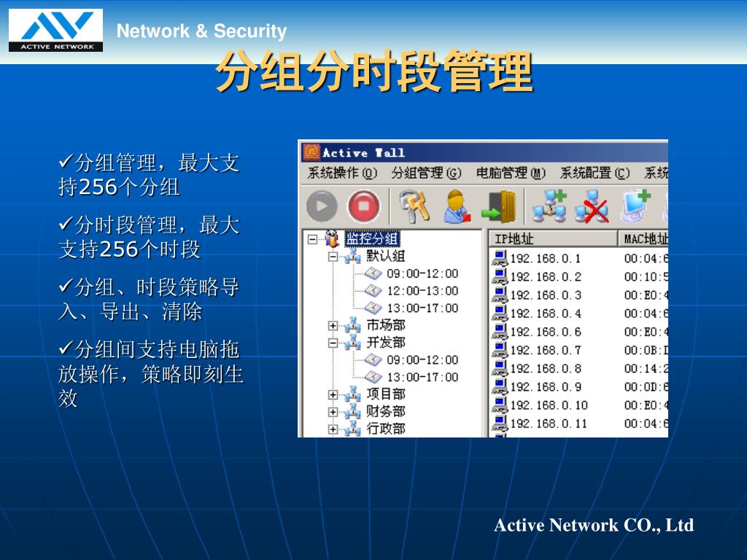Collapse the 监控分组 root node

312,239
